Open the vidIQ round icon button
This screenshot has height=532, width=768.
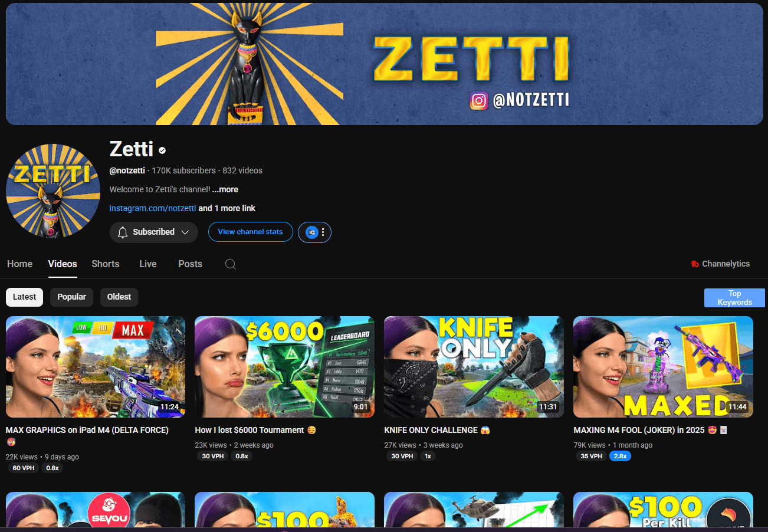point(311,232)
